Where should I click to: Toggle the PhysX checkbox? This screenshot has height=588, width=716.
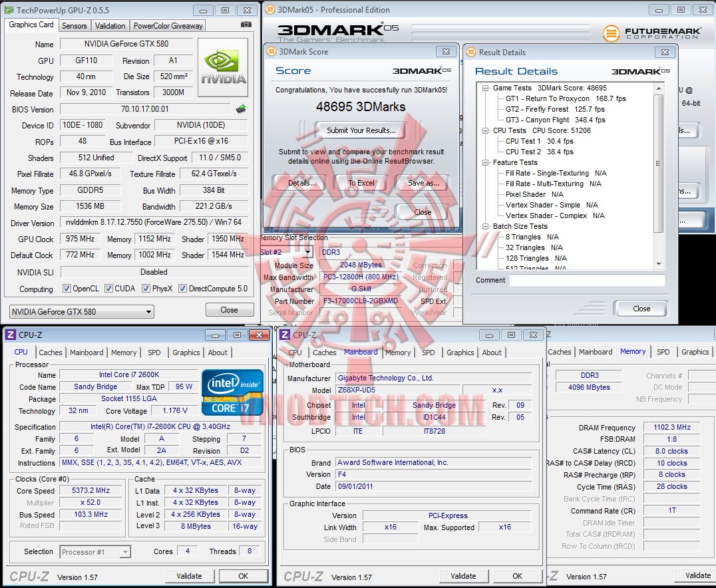146,289
